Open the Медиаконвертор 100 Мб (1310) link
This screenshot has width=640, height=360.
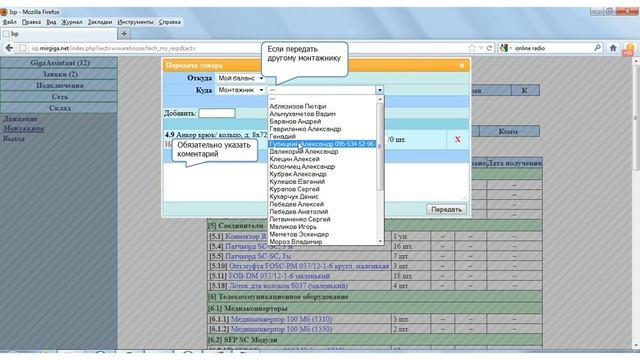tap(281, 319)
